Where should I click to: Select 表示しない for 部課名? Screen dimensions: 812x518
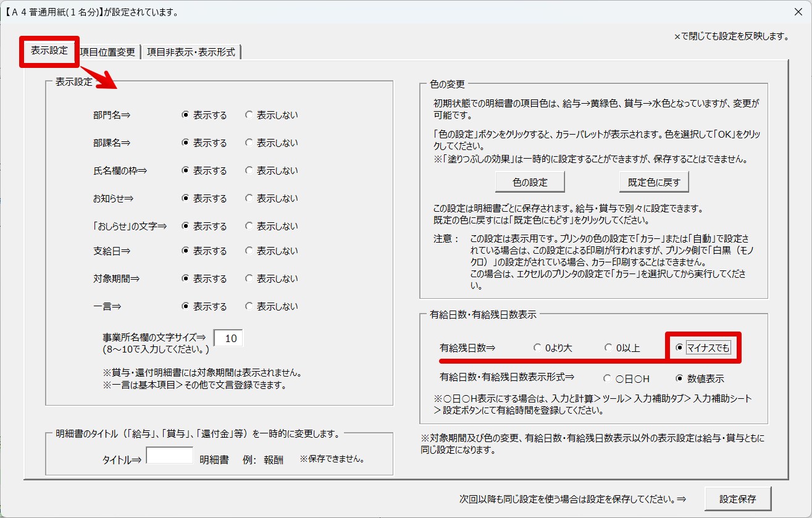point(249,143)
